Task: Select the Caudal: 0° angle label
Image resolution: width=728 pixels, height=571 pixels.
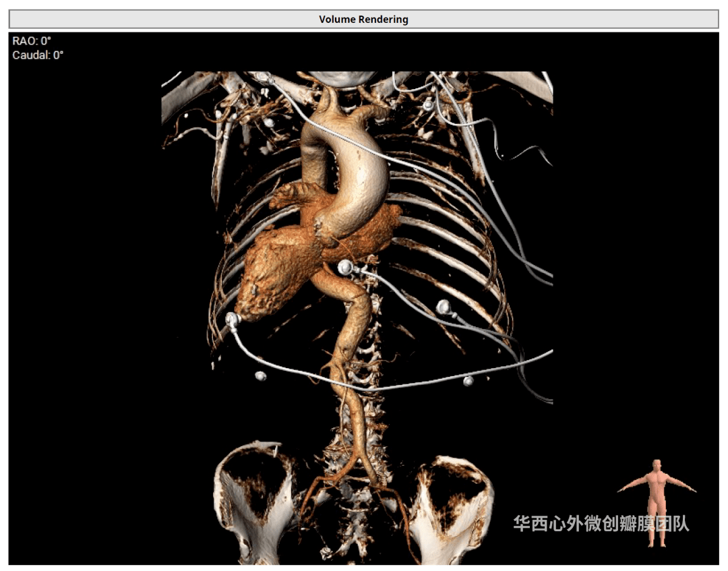Action: click(38, 55)
